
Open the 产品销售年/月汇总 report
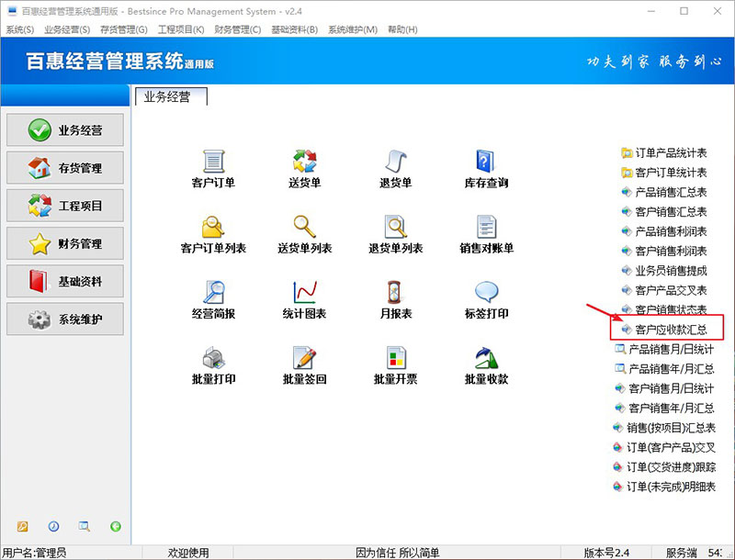664,369
